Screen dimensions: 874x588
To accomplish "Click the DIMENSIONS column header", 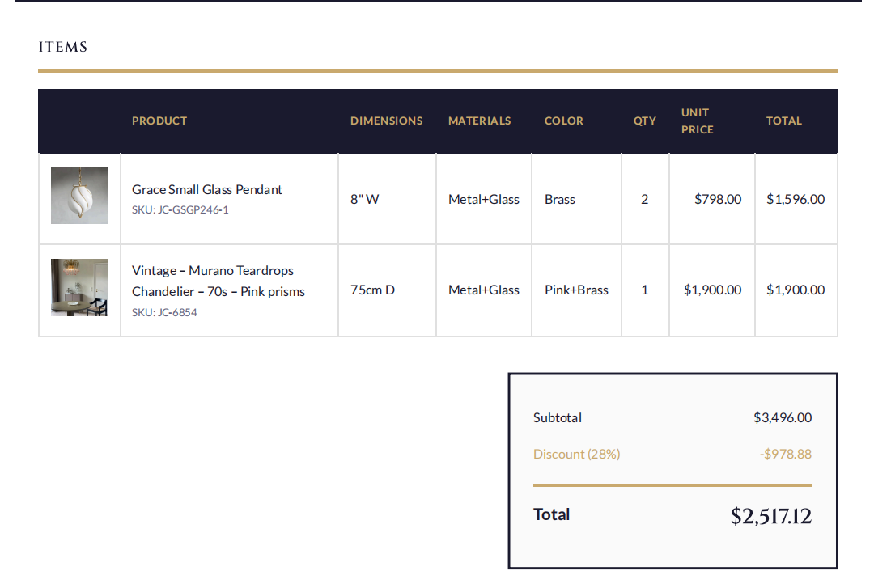I will 386,121.
